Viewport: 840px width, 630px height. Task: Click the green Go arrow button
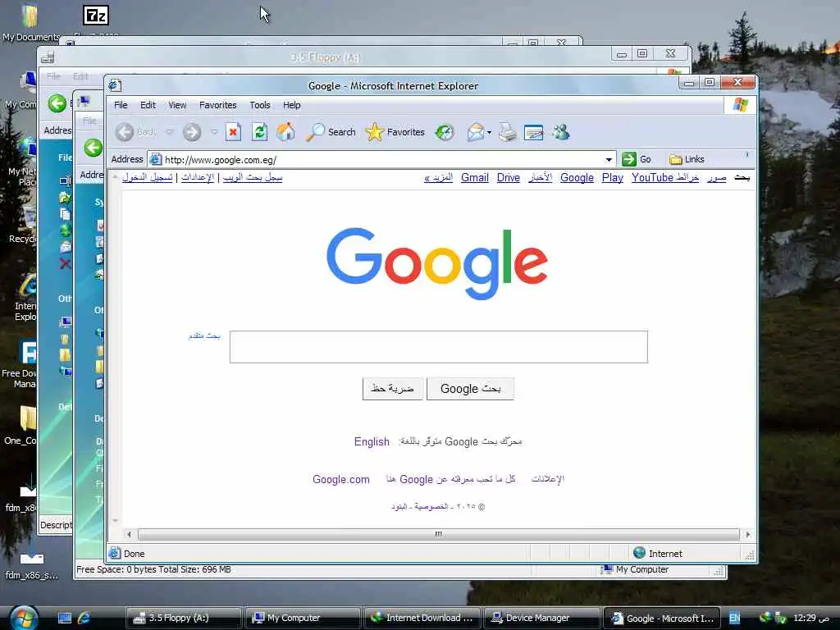(x=629, y=159)
